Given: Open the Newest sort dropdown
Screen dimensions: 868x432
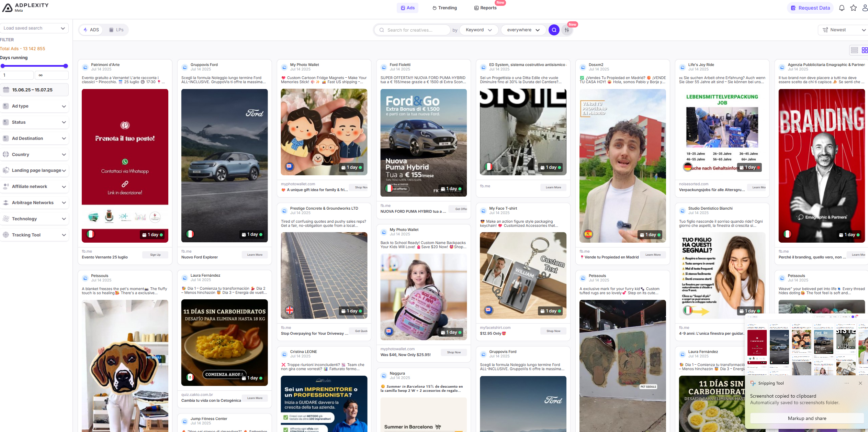Looking at the screenshot, I should [x=843, y=30].
